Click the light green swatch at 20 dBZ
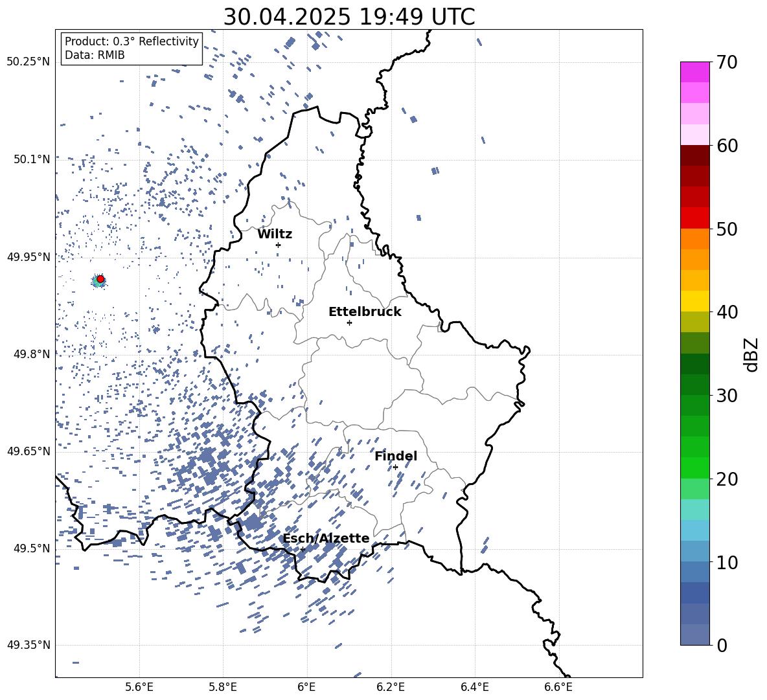 pos(695,488)
